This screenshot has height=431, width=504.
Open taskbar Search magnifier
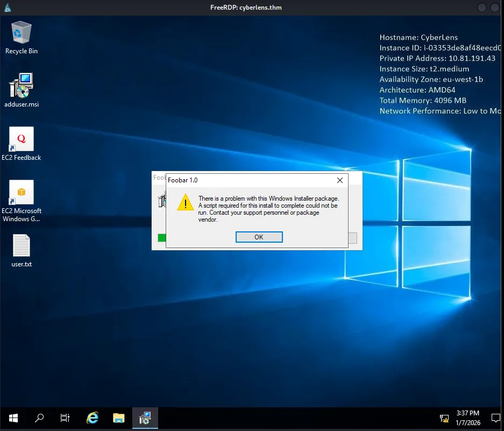coord(39,418)
